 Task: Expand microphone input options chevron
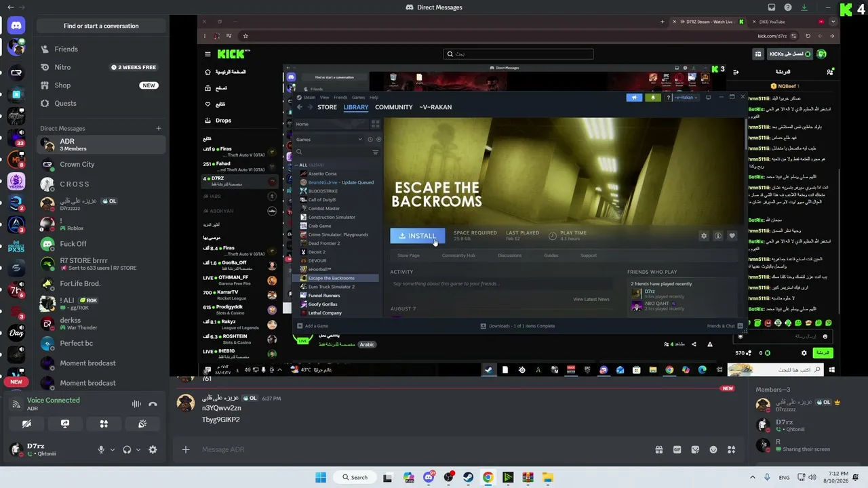tap(113, 449)
